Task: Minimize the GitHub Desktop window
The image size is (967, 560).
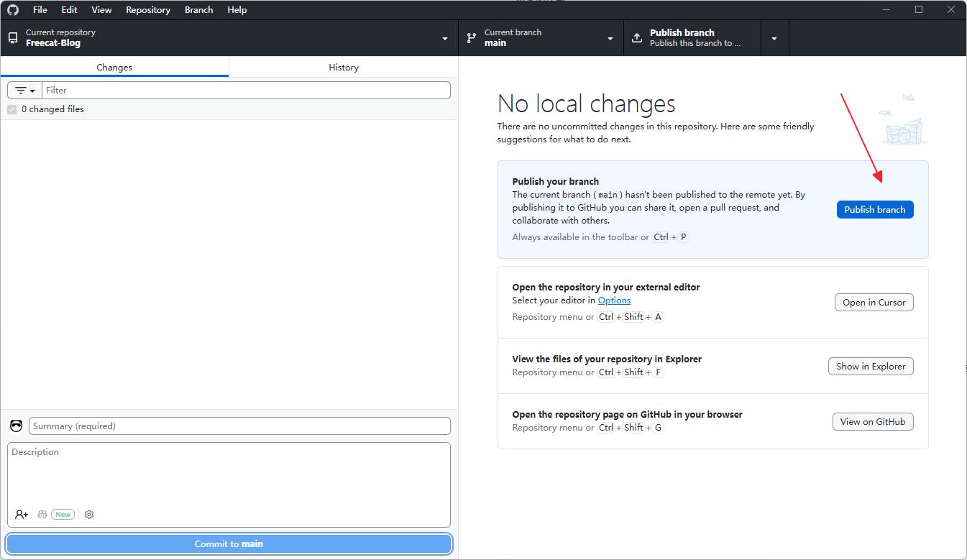Action: click(886, 9)
